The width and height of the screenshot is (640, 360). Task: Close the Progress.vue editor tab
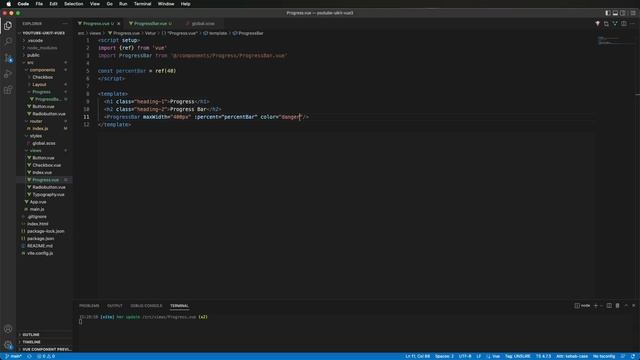[119, 24]
